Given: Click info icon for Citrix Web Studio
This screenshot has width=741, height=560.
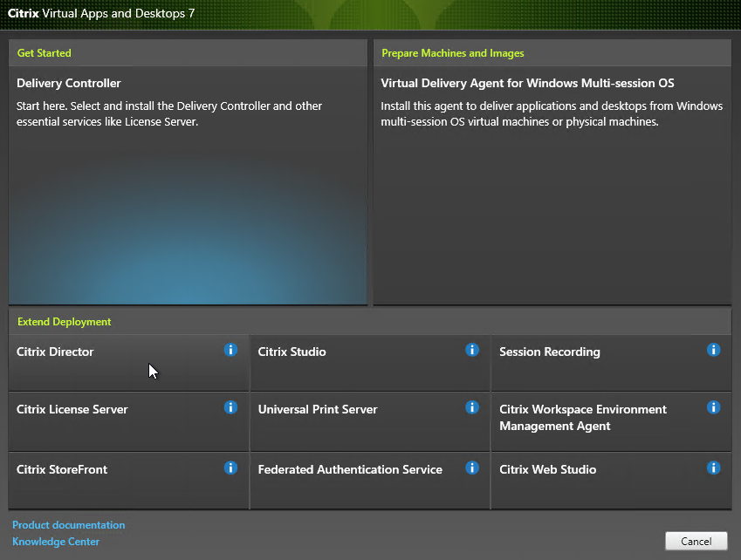Looking at the screenshot, I should (714, 468).
